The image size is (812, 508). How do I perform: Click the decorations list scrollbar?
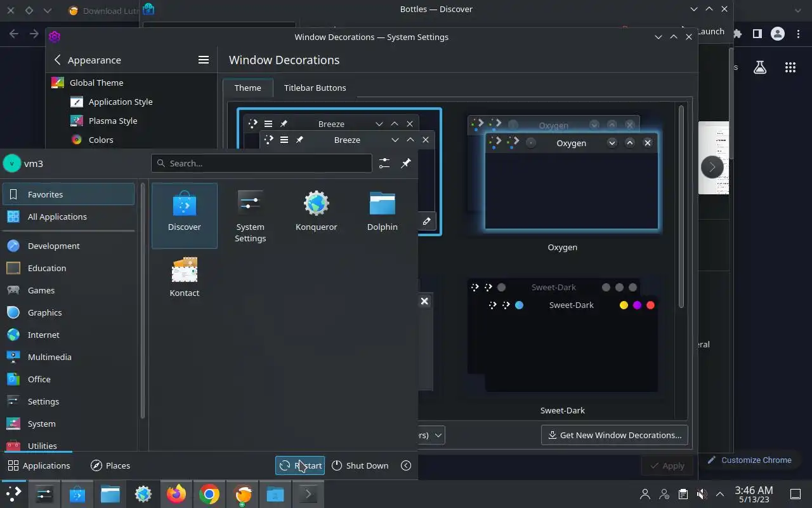(x=682, y=206)
